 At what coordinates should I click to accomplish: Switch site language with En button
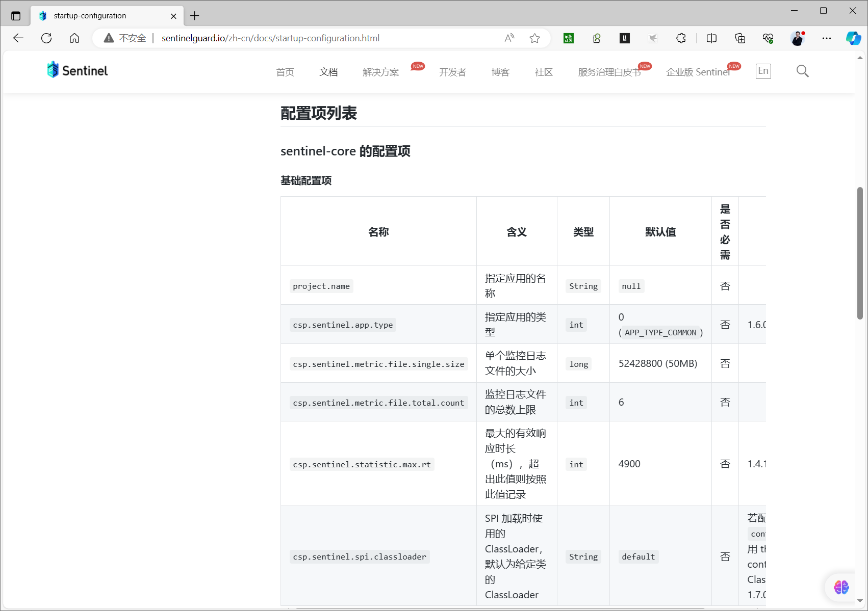tap(763, 71)
